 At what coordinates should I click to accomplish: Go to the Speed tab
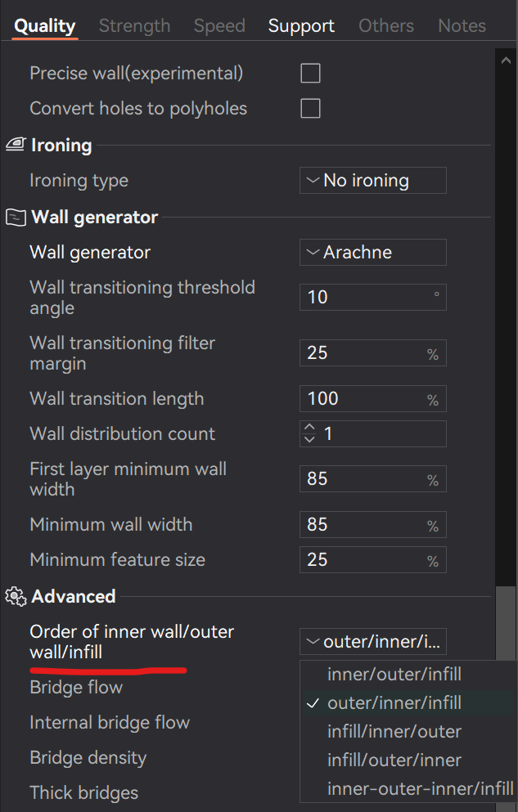[x=219, y=25]
